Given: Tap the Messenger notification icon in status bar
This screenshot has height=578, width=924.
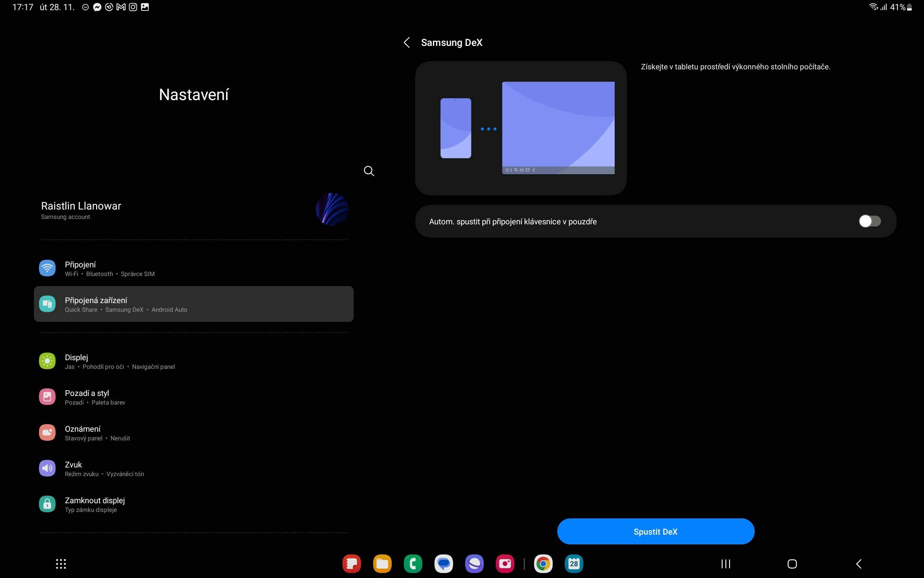Looking at the screenshot, I should coord(97,7).
